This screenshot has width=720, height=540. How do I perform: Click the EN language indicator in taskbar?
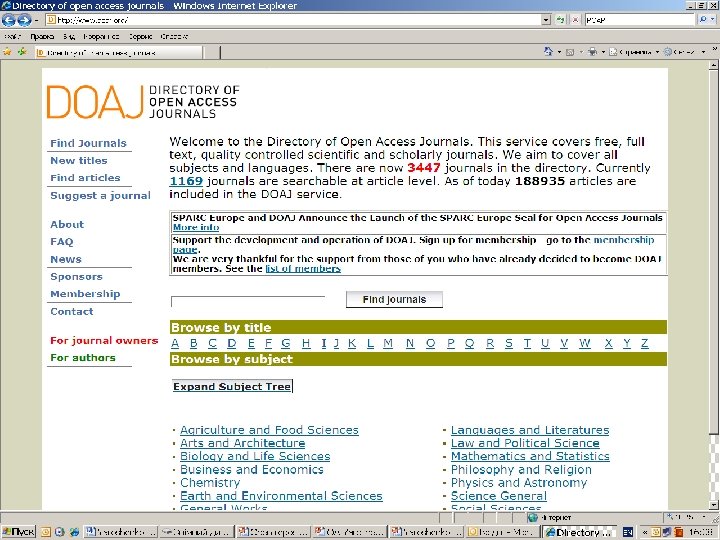(x=628, y=532)
